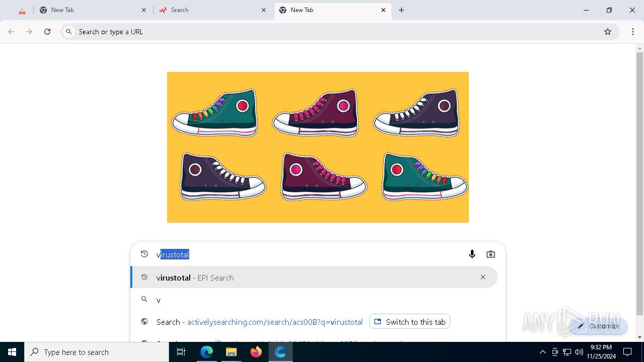This screenshot has height=362, width=644.
Task: Show hidden system tray icons
Action: pos(542,352)
